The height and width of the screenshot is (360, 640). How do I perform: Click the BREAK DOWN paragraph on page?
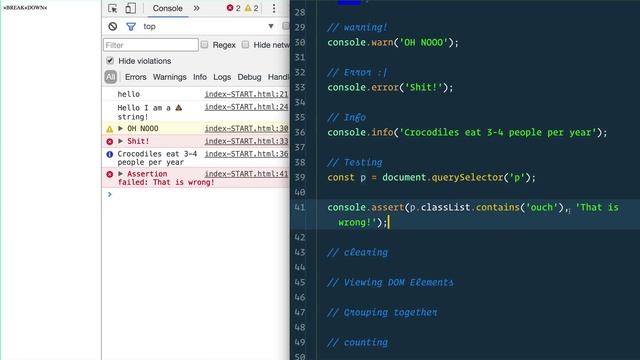point(25,7)
